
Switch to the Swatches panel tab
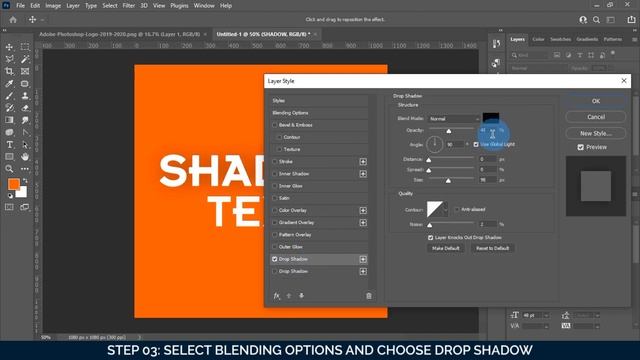pyautogui.click(x=560, y=39)
